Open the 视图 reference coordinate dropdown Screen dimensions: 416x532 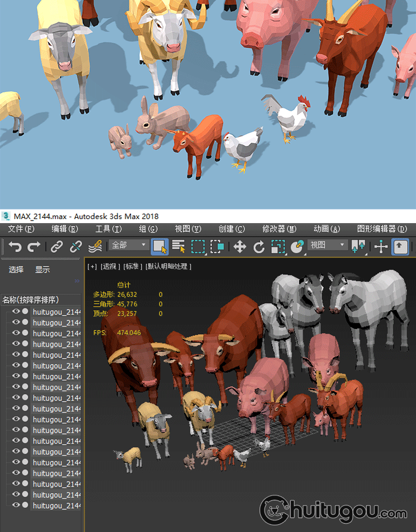(327, 245)
